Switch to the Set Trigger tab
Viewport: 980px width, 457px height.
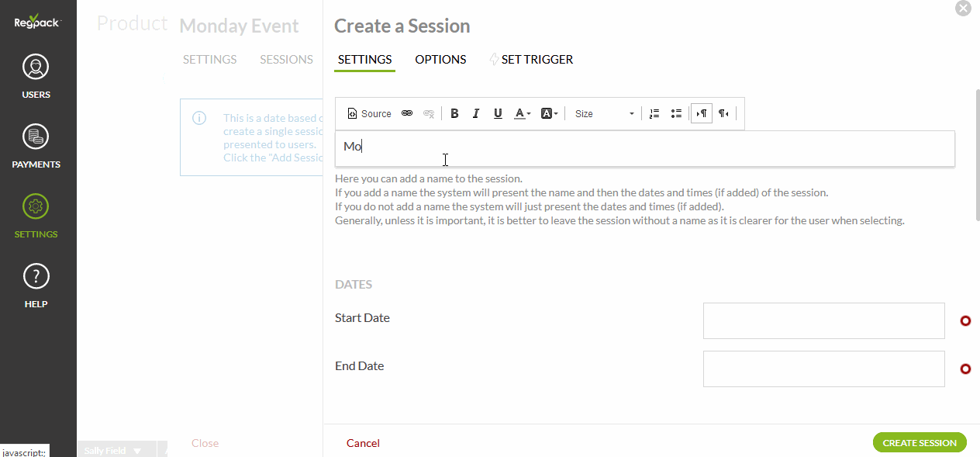532,60
